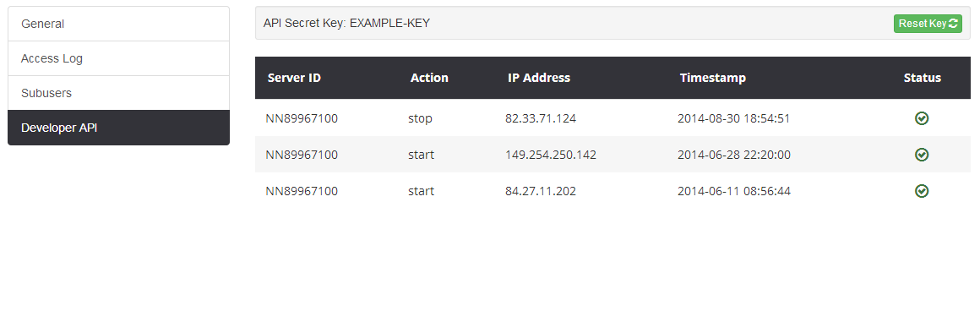This screenshot has width=980, height=333.
Task: Click the Action column header
Action: tap(429, 78)
